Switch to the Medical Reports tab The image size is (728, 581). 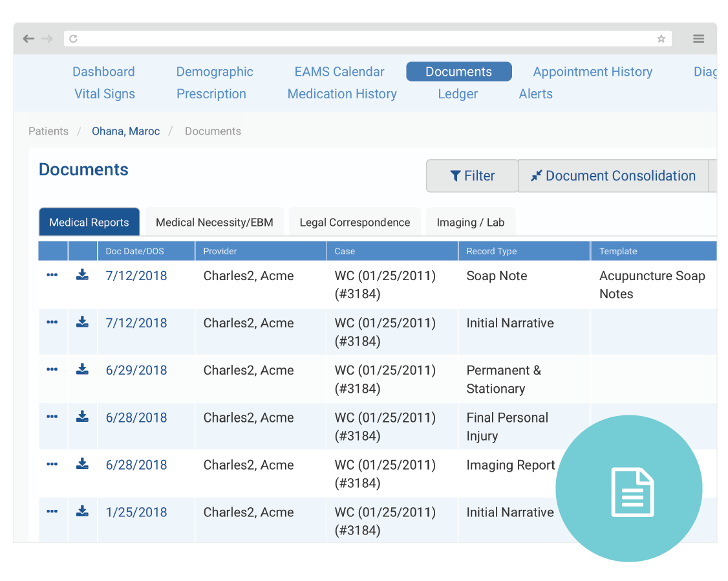point(89,222)
